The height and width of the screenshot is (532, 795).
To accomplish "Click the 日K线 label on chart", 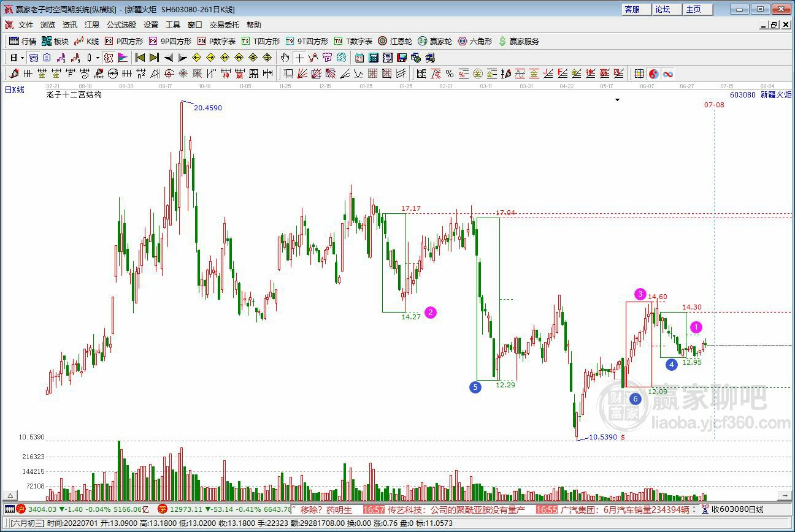I will (x=15, y=90).
